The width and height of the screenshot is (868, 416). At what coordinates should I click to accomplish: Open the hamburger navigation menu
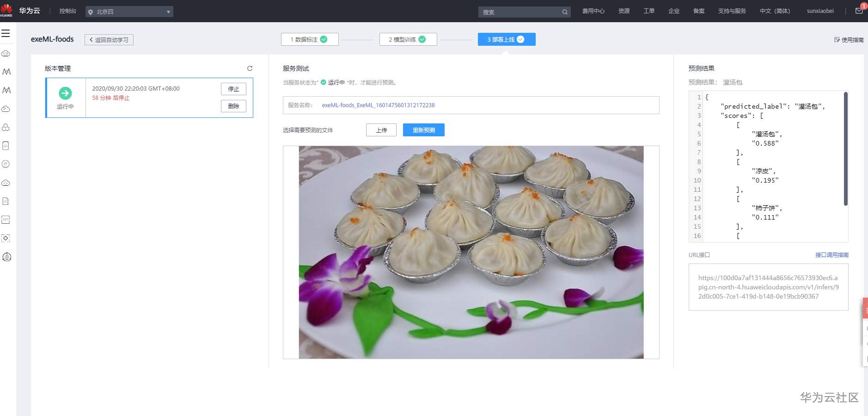coord(6,33)
